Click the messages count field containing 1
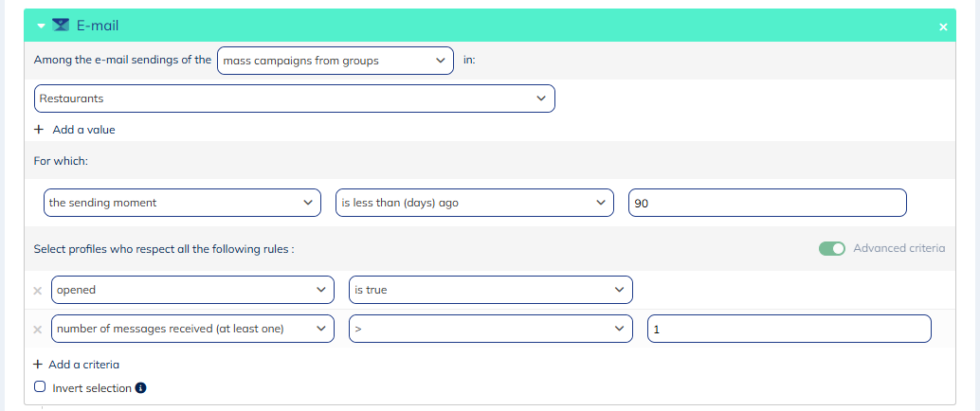Screen dimensions: 980x411 789,329
